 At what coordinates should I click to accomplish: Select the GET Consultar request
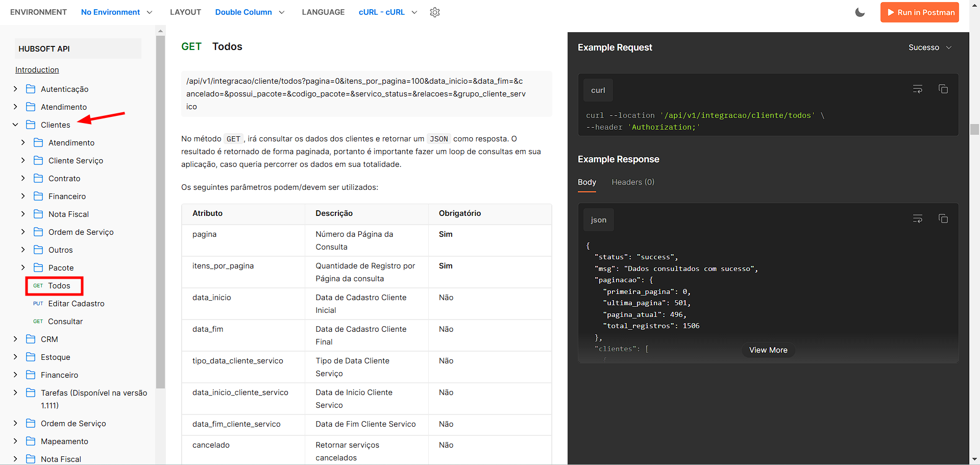click(x=58, y=321)
